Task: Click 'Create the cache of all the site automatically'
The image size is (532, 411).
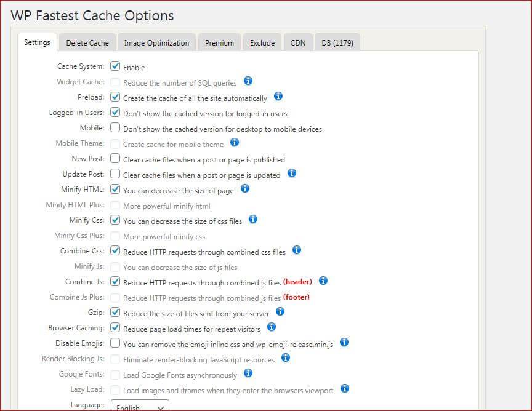Action: point(195,98)
